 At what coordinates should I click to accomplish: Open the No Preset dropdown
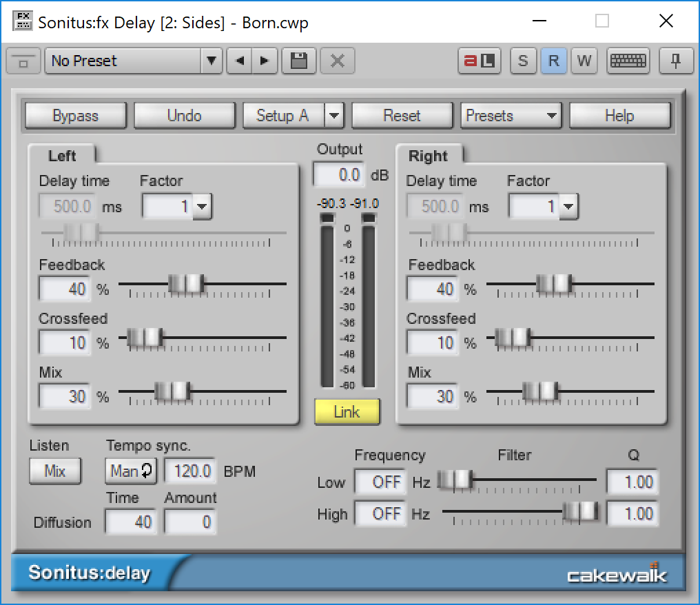[x=212, y=61]
